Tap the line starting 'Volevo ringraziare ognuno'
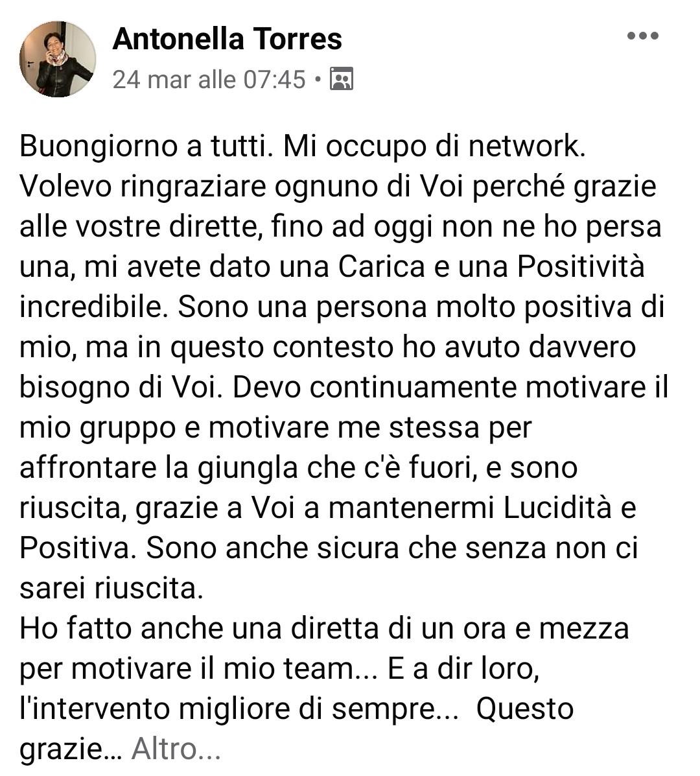The image size is (700, 776). [x=338, y=187]
